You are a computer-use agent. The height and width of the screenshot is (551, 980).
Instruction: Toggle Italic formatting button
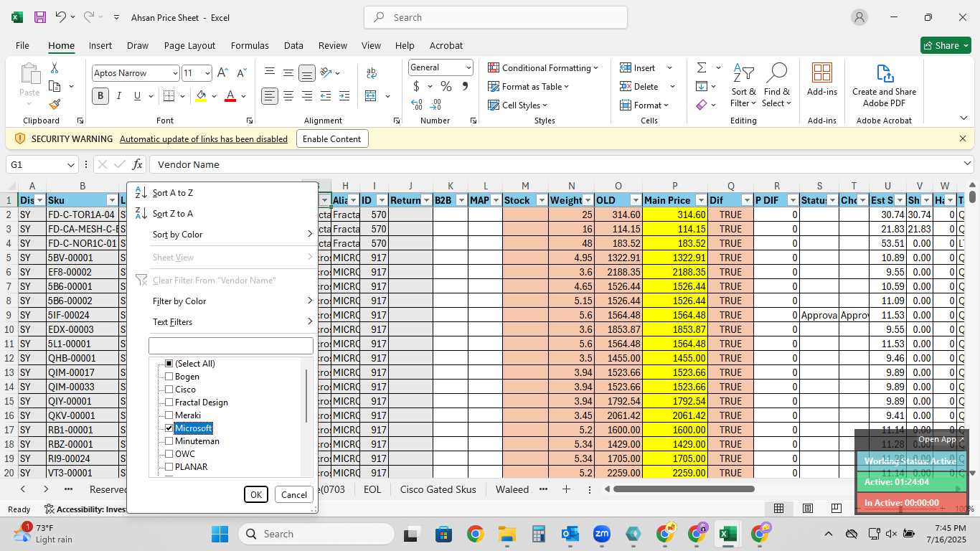[118, 95]
